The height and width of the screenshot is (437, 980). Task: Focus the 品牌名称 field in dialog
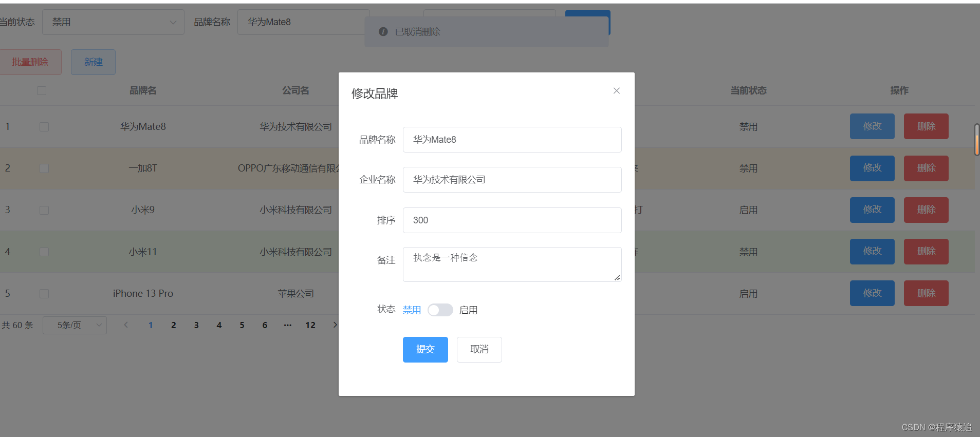[x=512, y=140]
